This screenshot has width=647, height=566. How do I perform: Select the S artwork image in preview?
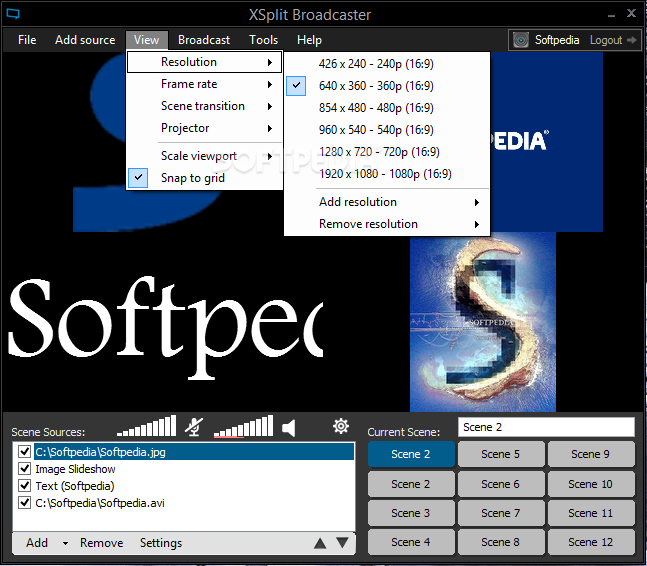(483, 322)
